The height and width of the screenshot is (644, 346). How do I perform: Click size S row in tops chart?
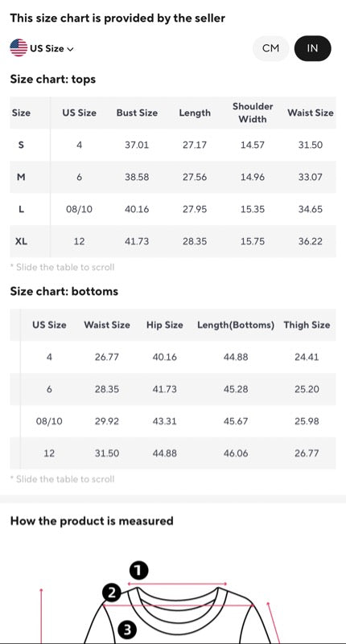[173, 145]
